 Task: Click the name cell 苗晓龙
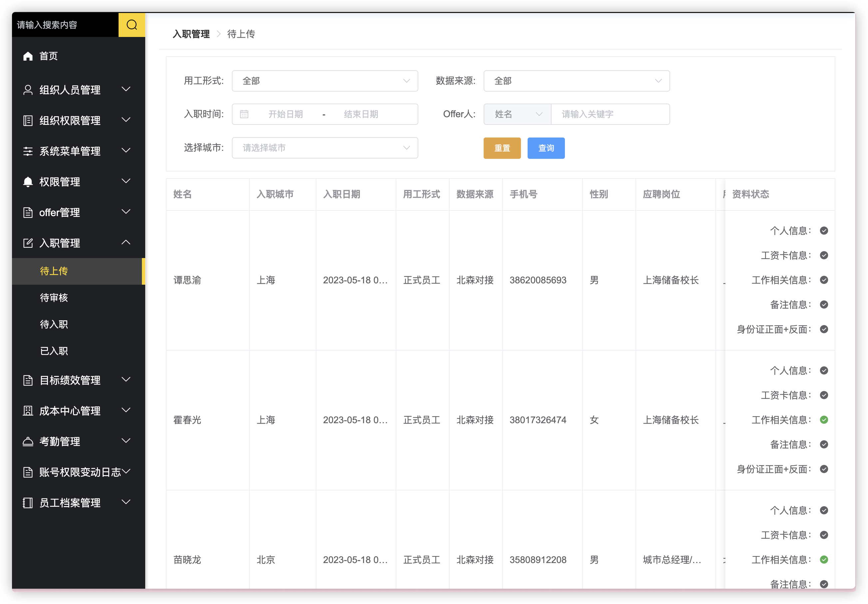[x=187, y=560]
